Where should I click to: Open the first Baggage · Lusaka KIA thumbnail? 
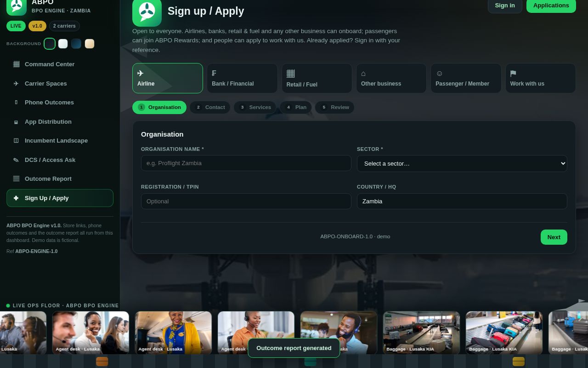(x=421, y=333)
